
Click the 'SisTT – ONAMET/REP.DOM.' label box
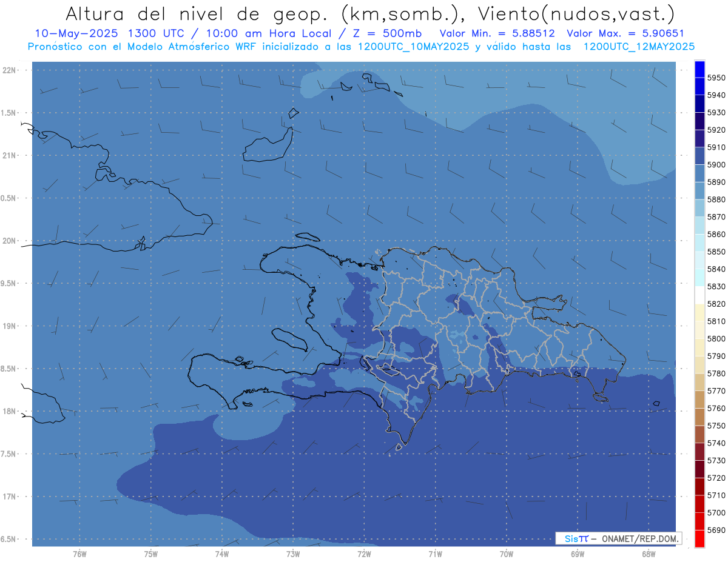[618, 538]
